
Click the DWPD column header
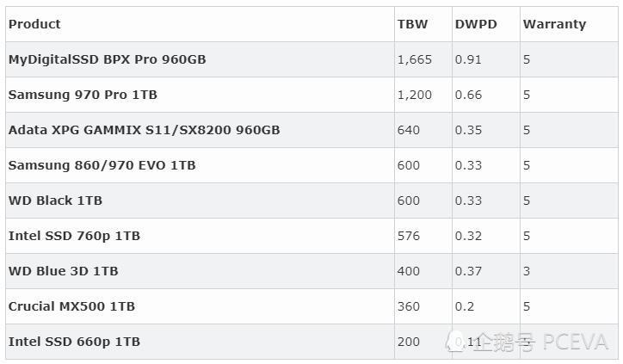476,24
